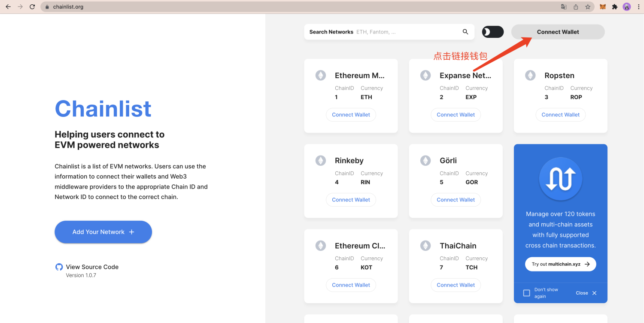Click the GOR currency value
Screen dimensions: 644x323
[472, 182]
